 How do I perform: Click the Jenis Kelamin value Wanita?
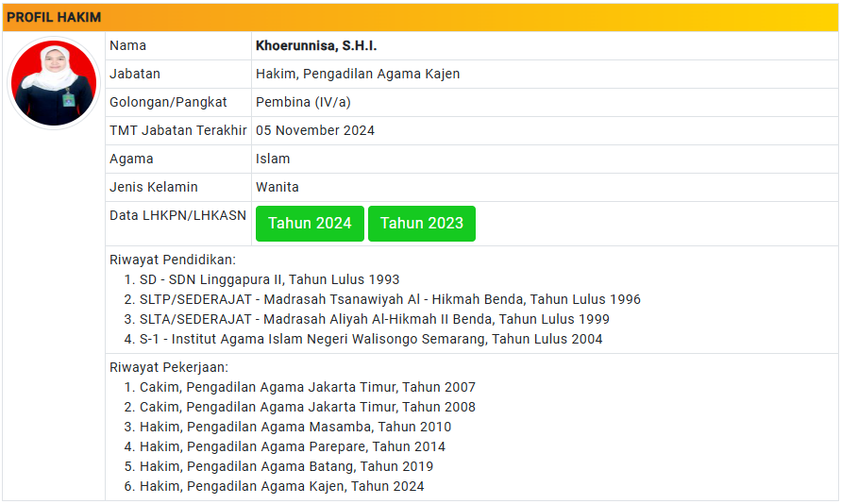click(277, 187)
